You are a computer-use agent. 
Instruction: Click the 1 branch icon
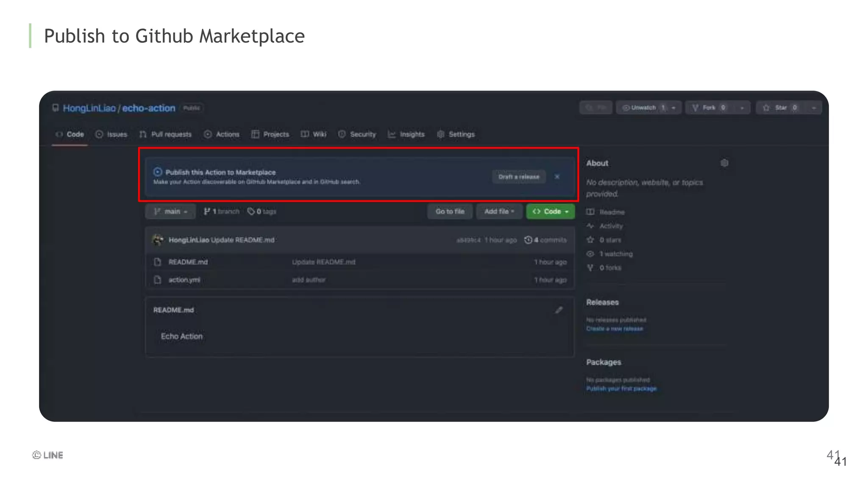(207, 211)
